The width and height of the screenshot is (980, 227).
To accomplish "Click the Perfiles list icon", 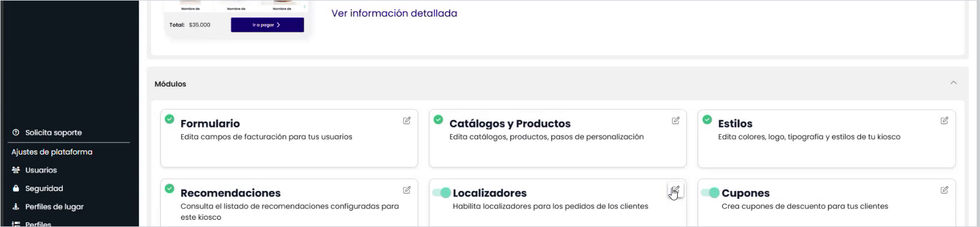I will (x=16, y=224).
